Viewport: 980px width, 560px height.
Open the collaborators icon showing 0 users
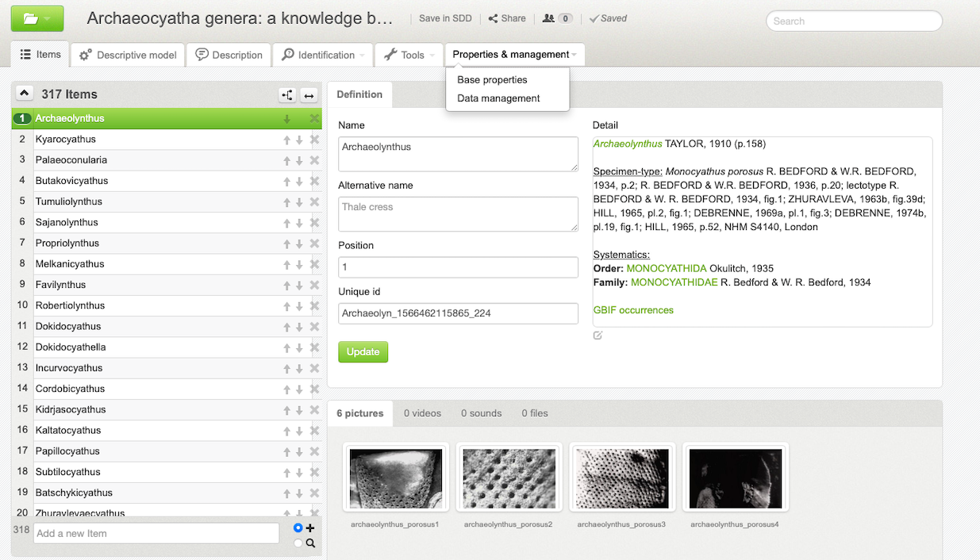553,18
